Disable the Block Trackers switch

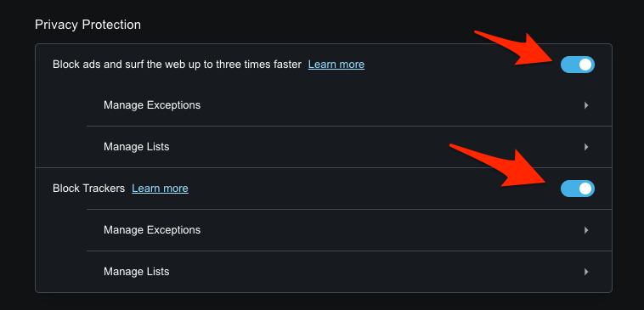pos(578,189)
